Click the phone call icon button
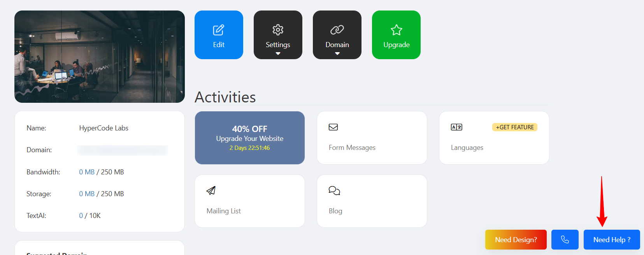644x255 pixels. 565,239
